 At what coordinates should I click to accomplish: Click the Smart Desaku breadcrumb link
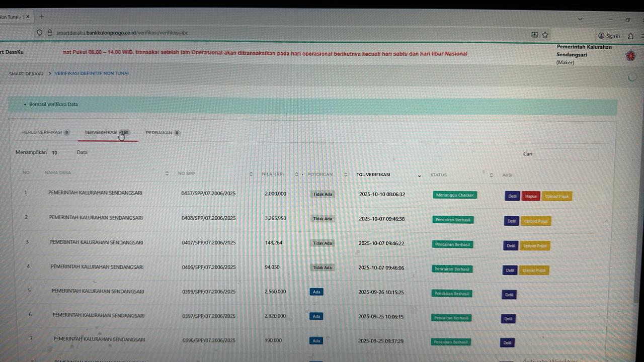click(26, 73)
